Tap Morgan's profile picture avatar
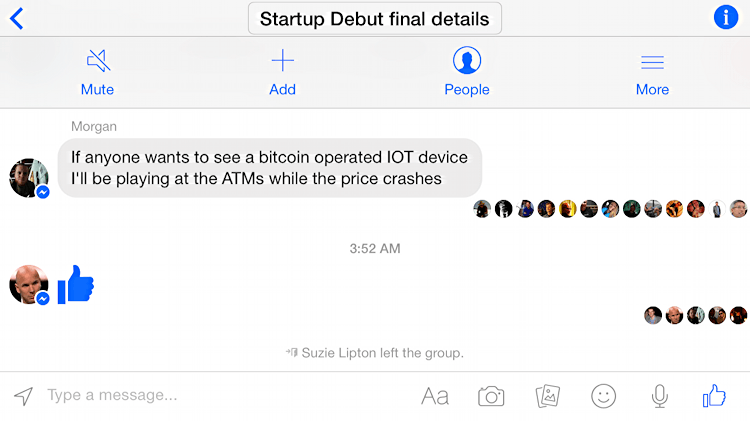 [x=29, y=178]
